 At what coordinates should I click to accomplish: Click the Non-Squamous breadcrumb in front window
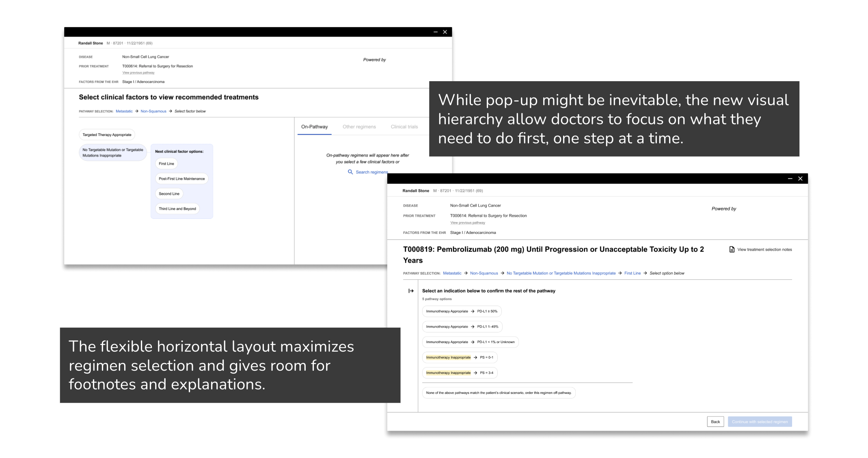(x=484, y=273)
